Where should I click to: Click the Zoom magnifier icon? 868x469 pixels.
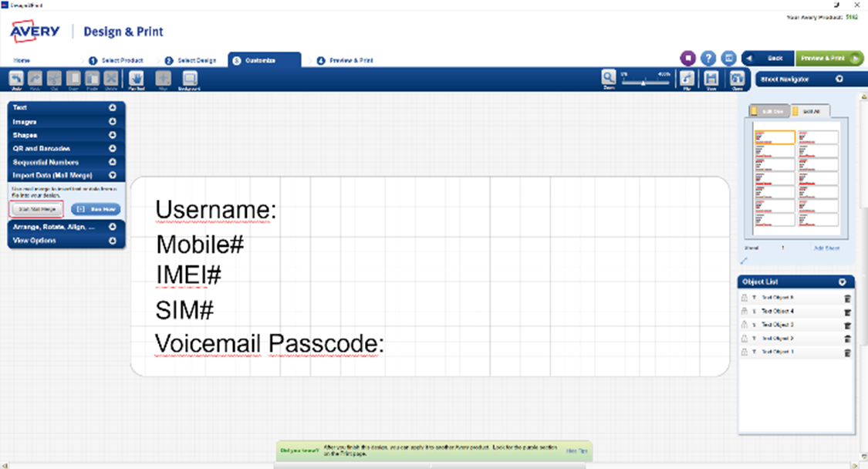609,77
